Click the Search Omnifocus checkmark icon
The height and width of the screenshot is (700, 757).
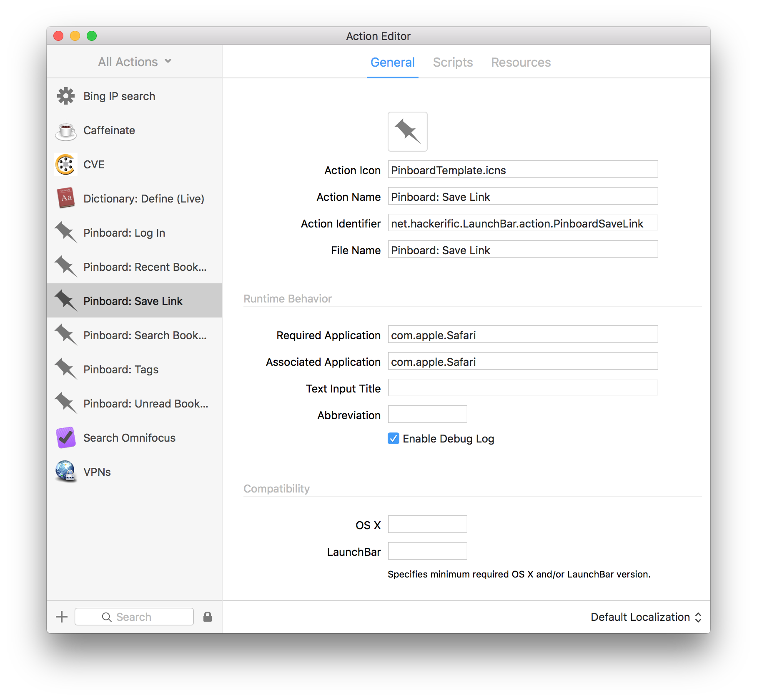click(x=66, y=438)
